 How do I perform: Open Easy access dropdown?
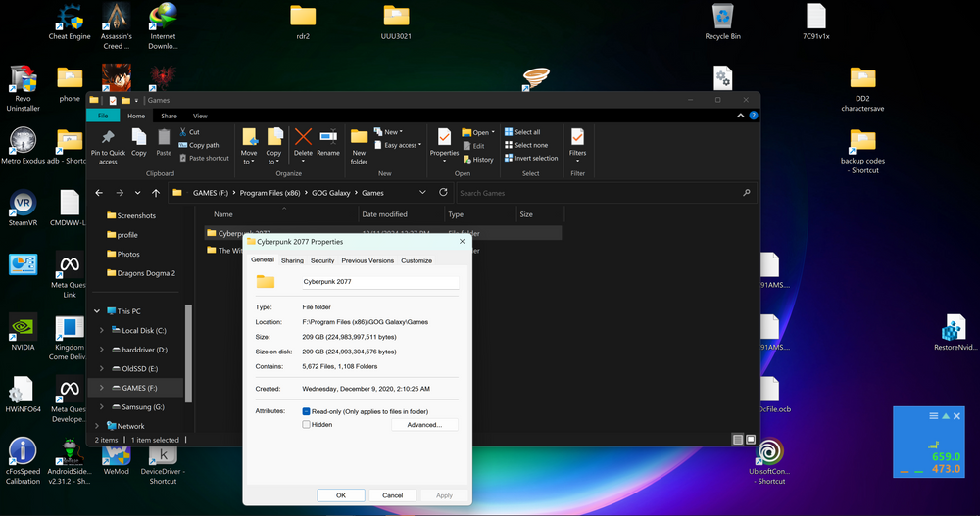tap(398, 145)
